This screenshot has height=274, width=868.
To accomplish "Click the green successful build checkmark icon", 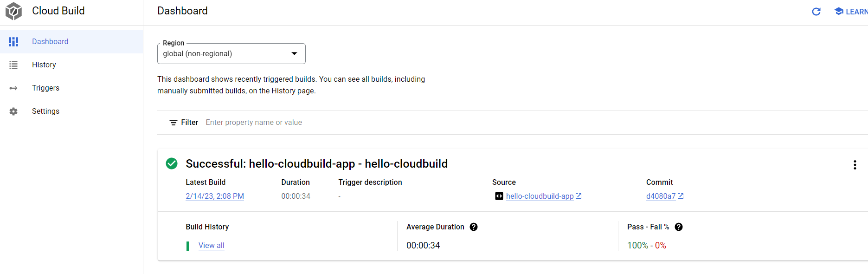I will click(172, 163).
